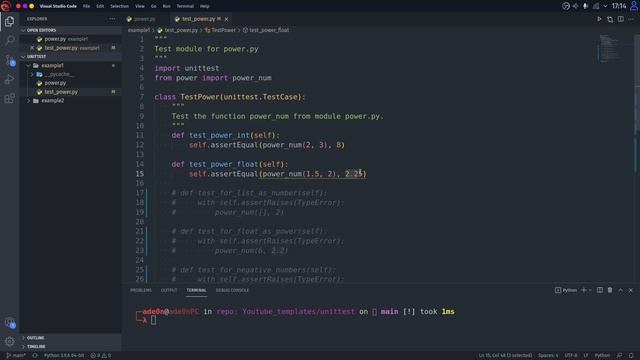The image size is (640, 360).
Task: Open editor More Actions ellipsis
Action: [631, 19]
